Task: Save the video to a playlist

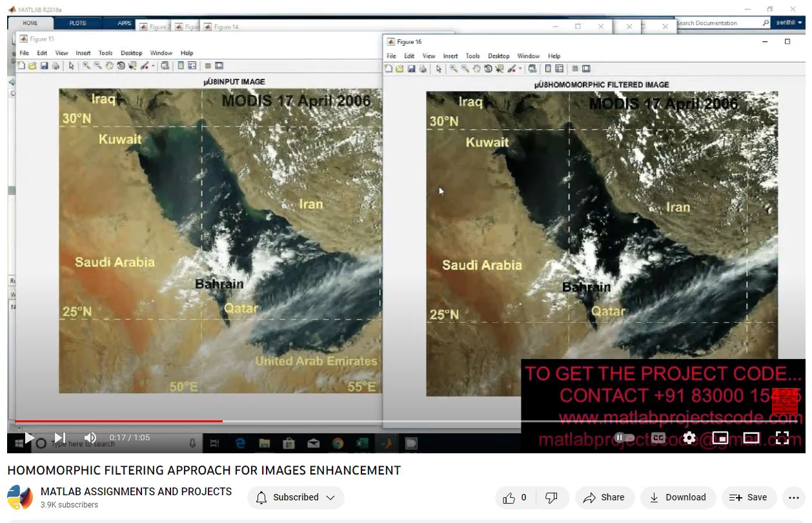Action: tap(748, 498)
